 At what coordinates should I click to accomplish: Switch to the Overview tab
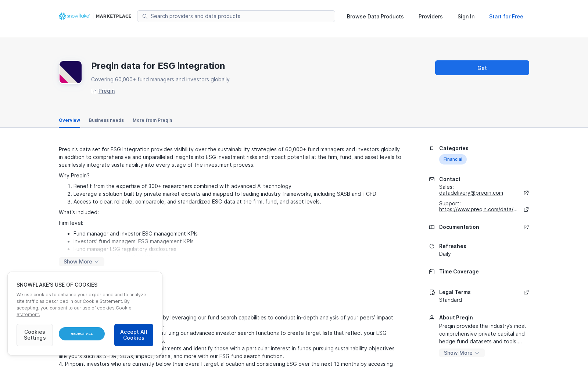coord(69,120)
